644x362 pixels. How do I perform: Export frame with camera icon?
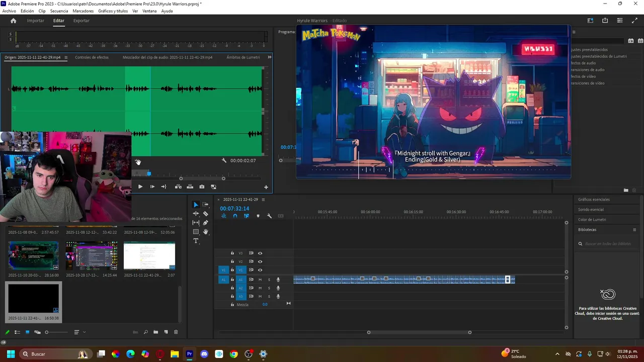click(202, 187)
